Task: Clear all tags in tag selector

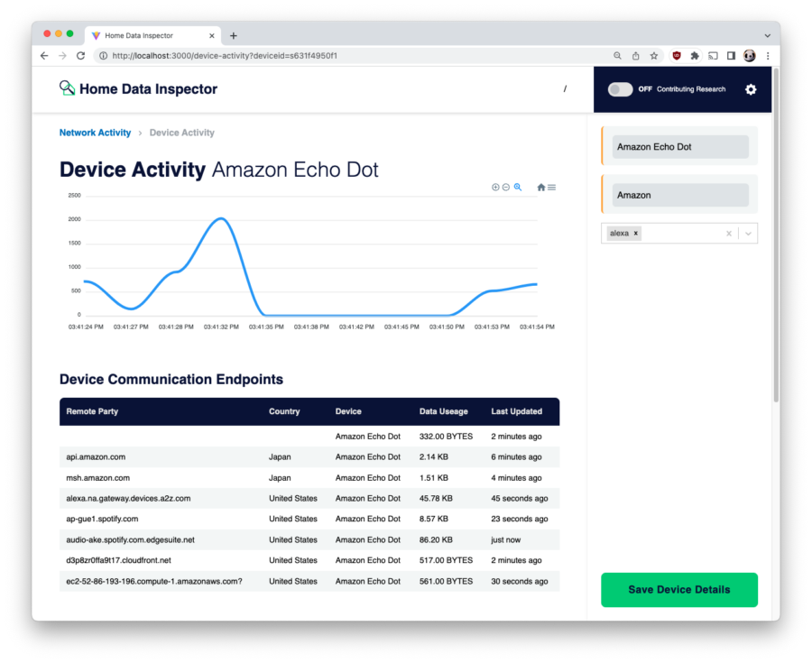Action: tap(729, 234)
